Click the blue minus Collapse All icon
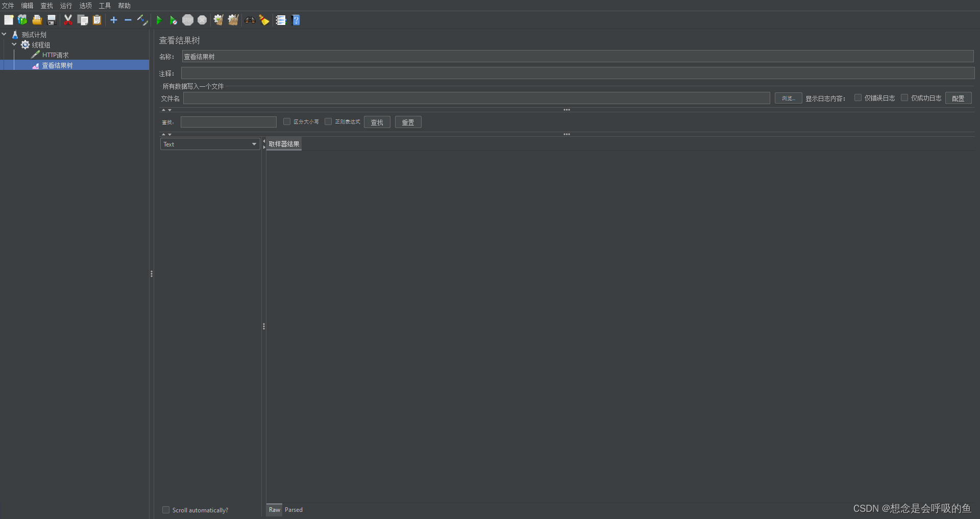980x519 pixels. click(128, 20)
